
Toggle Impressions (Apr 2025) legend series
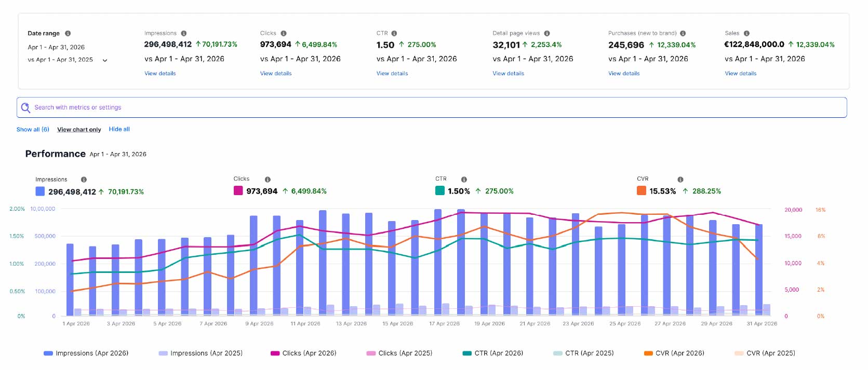tap(201, 353)
